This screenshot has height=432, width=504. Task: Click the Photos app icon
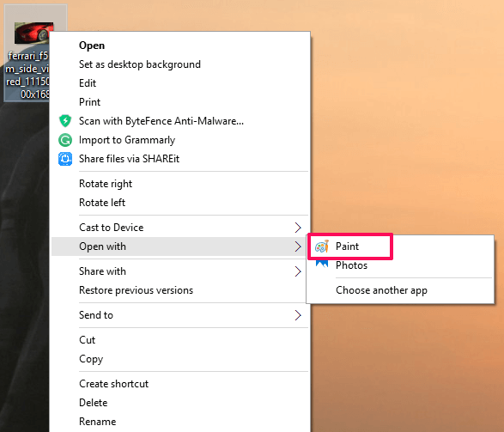click(x=322, y=265)
